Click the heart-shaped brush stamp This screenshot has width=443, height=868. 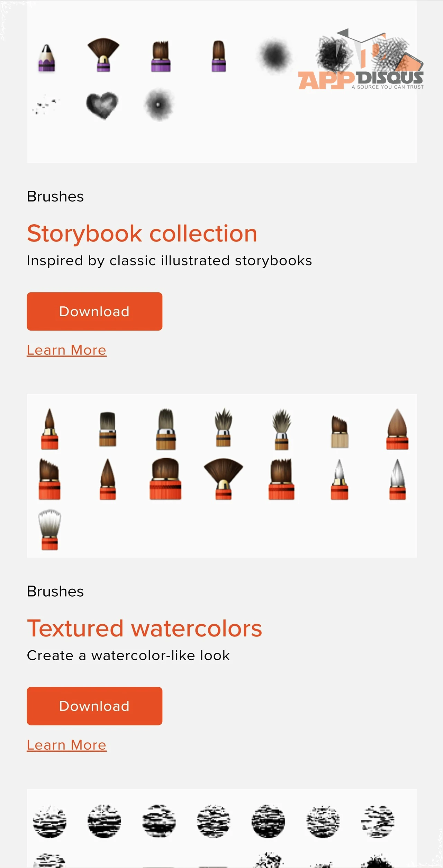pyautogui.click(x=102, y=106)
